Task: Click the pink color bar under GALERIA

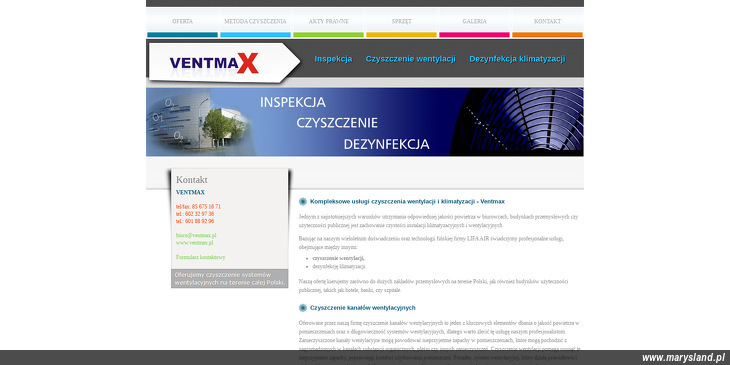Action: (x=474, y=35)
